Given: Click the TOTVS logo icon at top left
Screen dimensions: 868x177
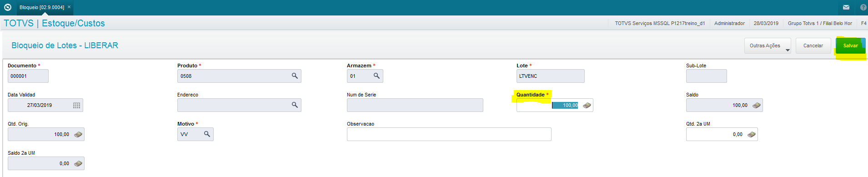Looking at the screenshot, I should (8, 7).
